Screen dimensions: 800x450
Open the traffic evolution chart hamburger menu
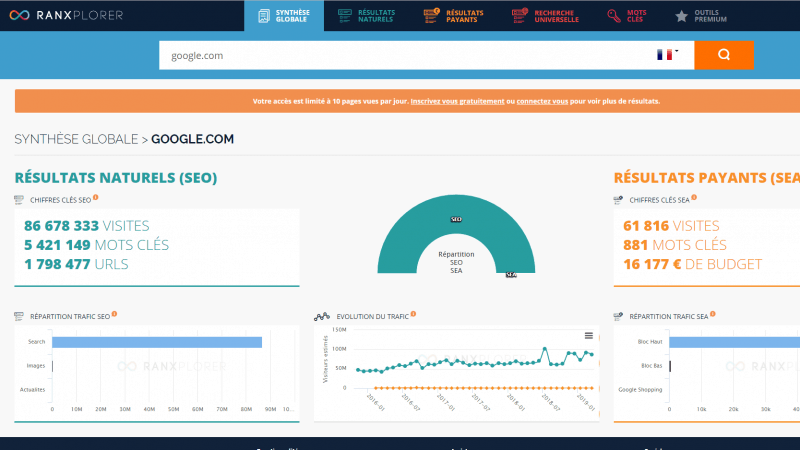pos(589,335)
